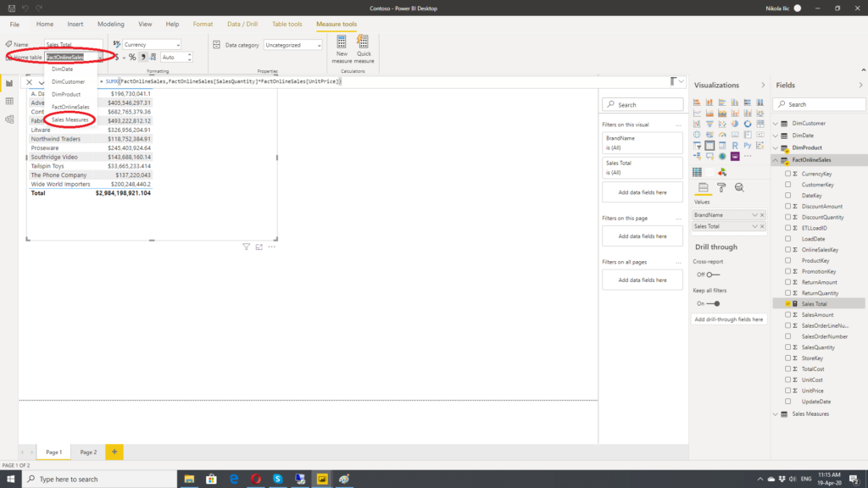This screenshot has width=868, height=488.
Task: Expand the DimCustomer table
Action: [x=776, y=124]
